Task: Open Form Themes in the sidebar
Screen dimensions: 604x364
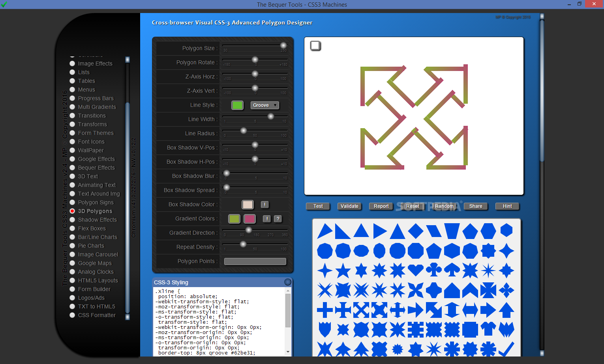Action: click(x=96, y=133)
